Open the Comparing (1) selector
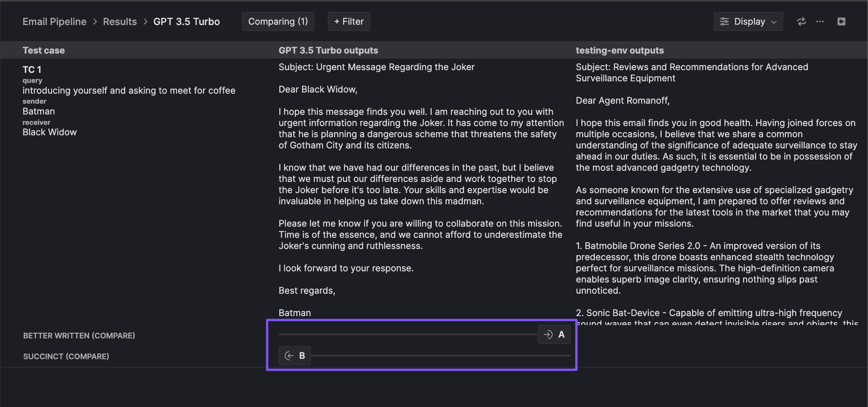 coord(278,22)
